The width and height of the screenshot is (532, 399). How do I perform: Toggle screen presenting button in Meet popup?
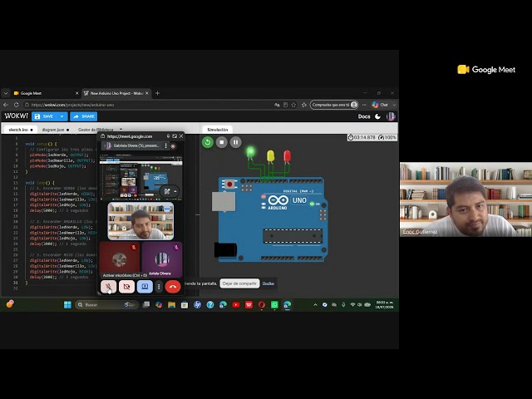coord(145,287)
